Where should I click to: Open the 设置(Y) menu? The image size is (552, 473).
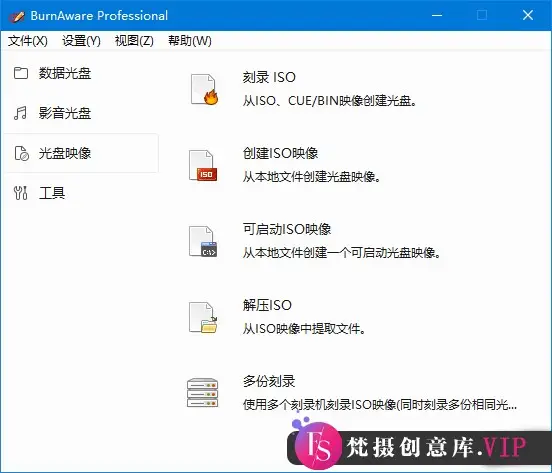[x=81, y=41]
